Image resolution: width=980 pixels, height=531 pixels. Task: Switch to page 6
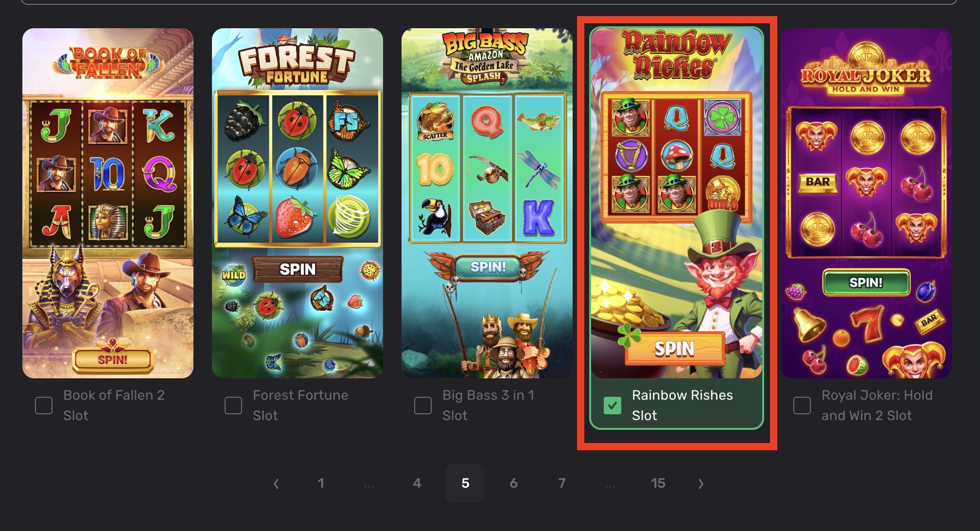(x=513, y=483)
